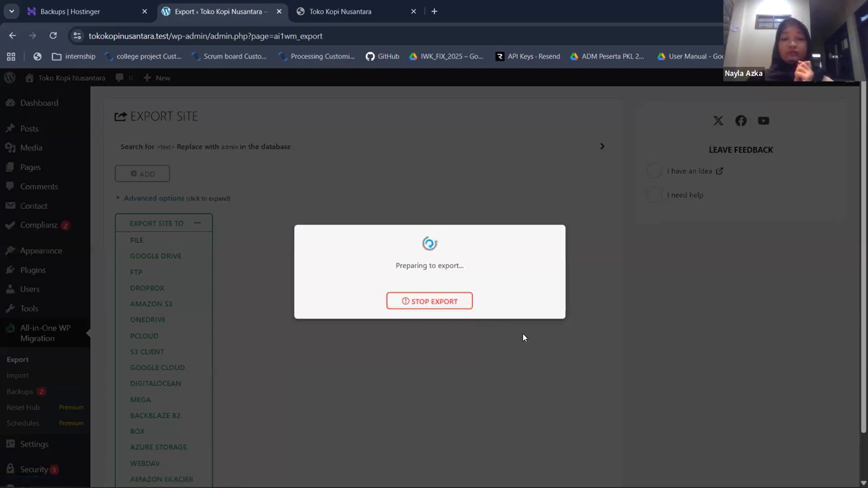The height and width of the screenshot is (488, 868).
Task: Click the WordPress logo in admin bar
Action: pos(9,78)
